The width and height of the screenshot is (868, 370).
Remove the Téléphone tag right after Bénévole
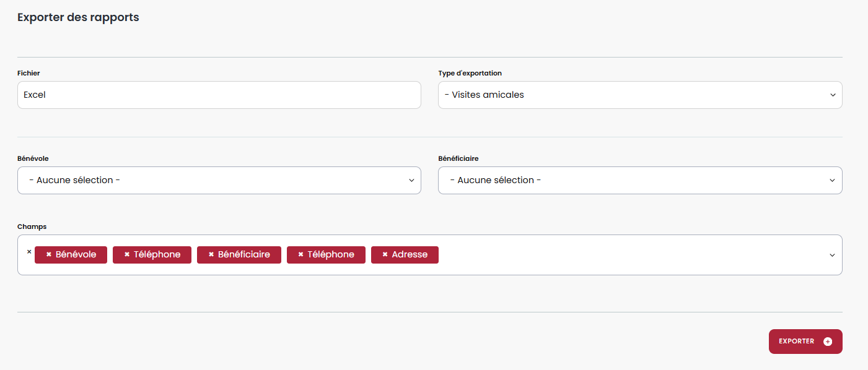[x=127, y=255]
